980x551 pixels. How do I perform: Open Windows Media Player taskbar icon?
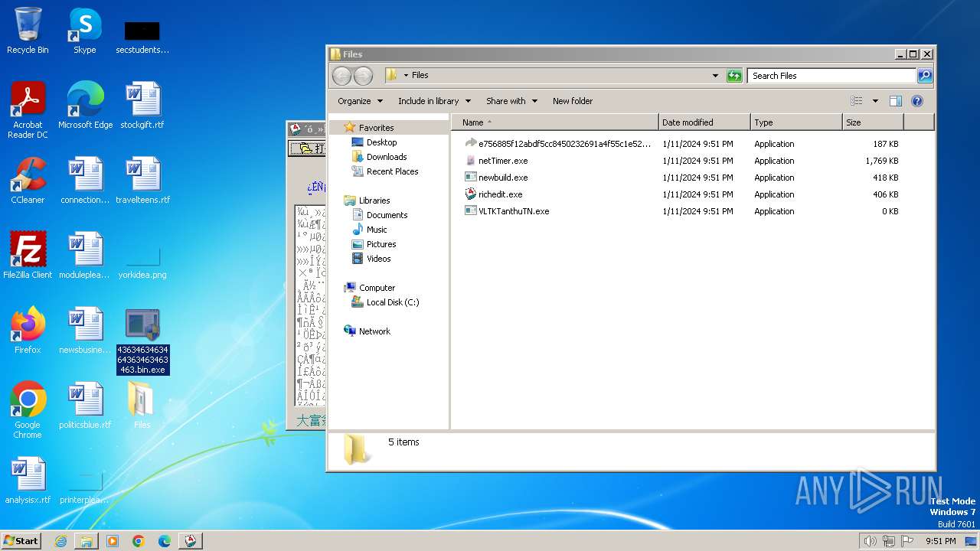113,541
